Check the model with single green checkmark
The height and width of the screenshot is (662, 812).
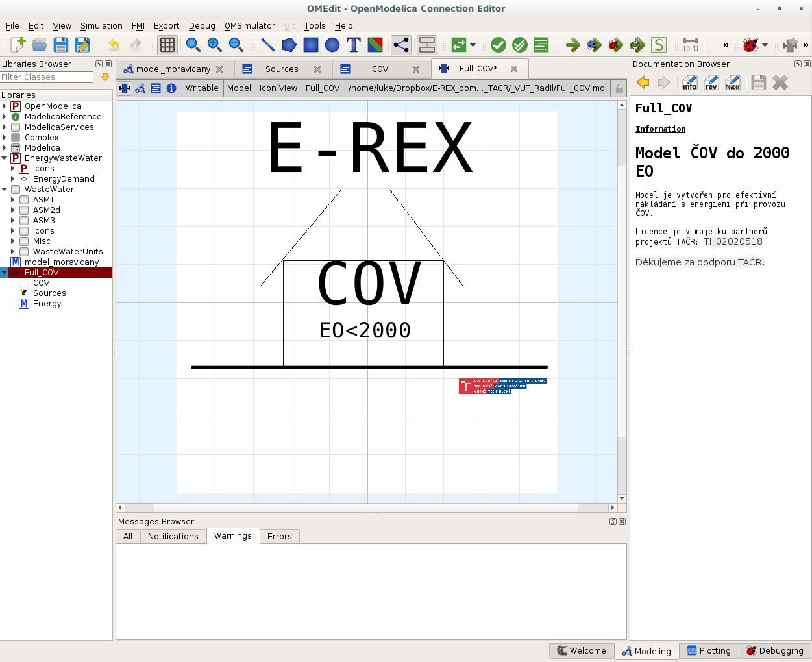coord(498,45)
